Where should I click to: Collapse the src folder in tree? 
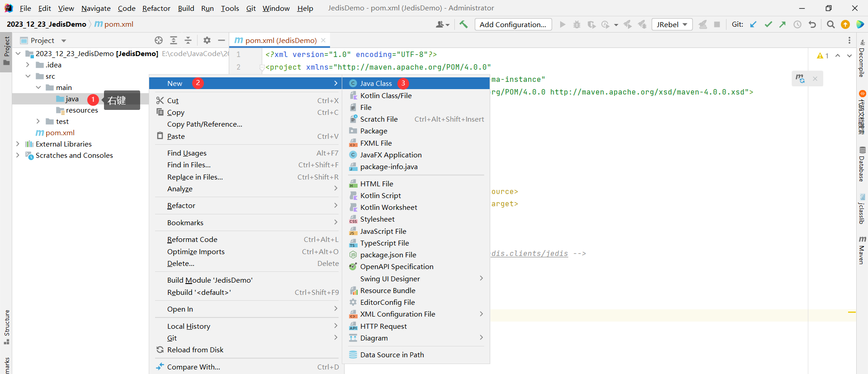(28, 76)
